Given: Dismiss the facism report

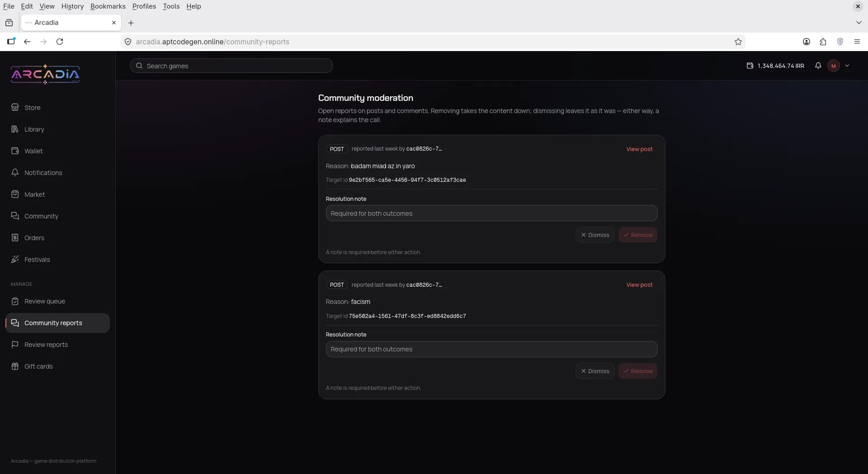Looking at the screenshot, I should click(594, 371).
